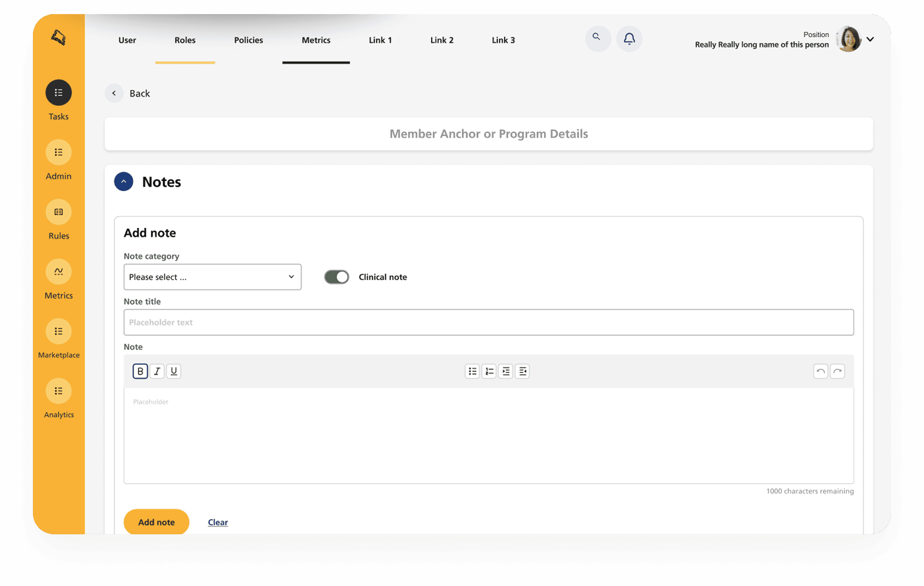Click the app logo in the sidebar
This screenshot has width=924, height=586.
click(58, 38)
